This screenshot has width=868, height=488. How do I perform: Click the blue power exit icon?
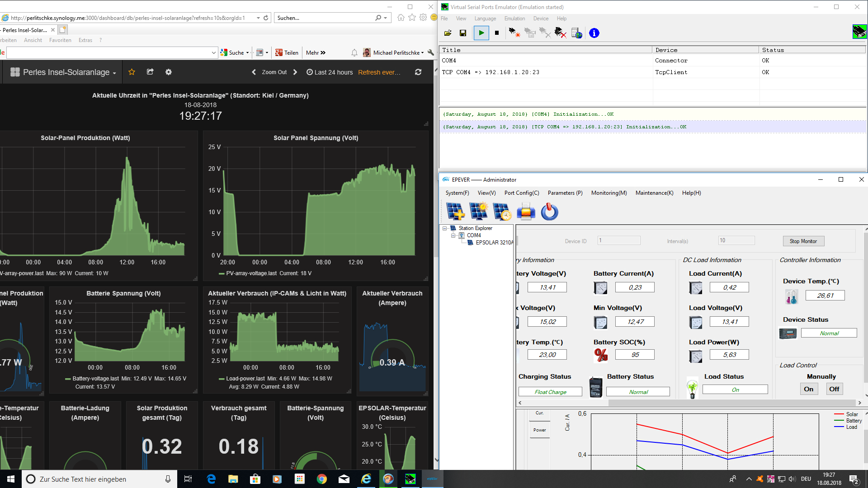click(549, 211)
